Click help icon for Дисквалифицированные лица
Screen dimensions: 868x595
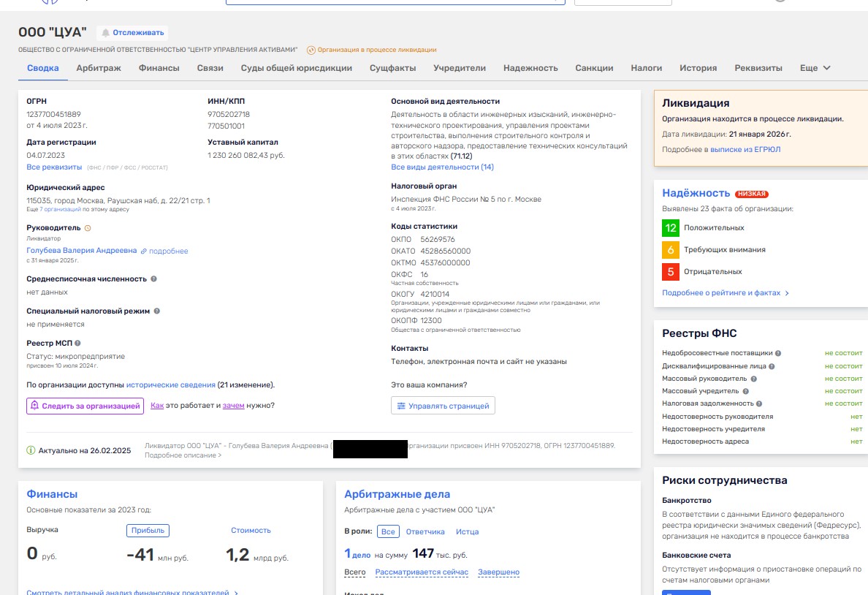coord(772,366)
